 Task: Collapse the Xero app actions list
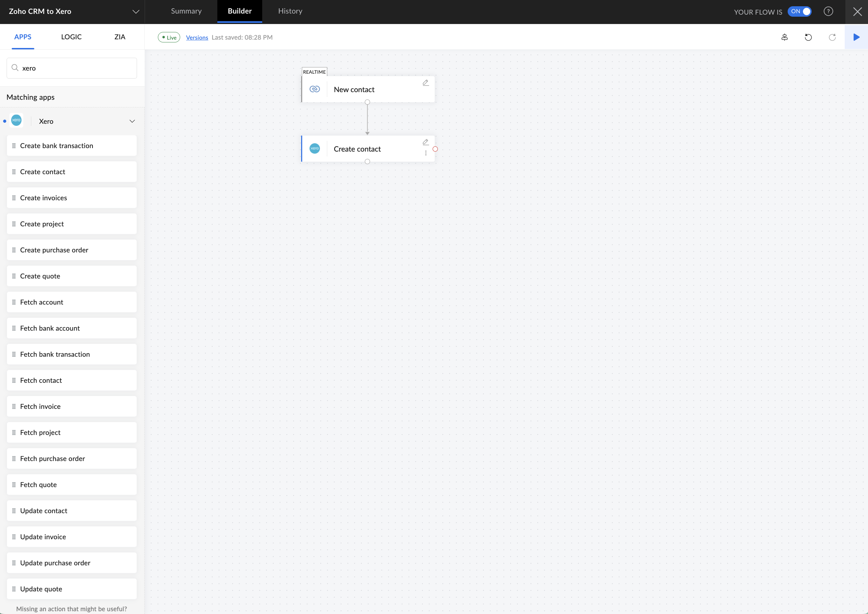132,121
